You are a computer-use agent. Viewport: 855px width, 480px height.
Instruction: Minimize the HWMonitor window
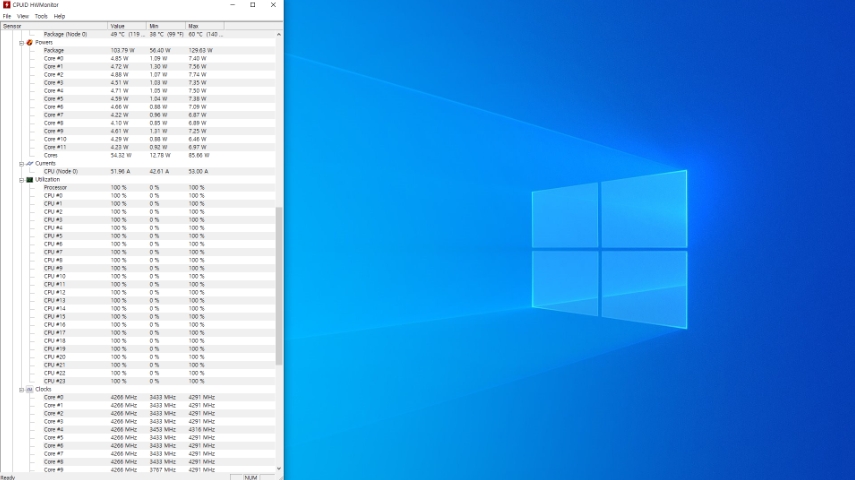coord(233,5)
